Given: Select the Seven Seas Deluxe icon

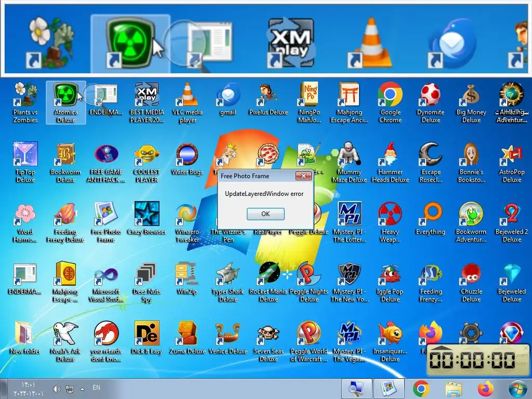Looking at the screenshot, I should pyautogui.click(x=269, y=341).
